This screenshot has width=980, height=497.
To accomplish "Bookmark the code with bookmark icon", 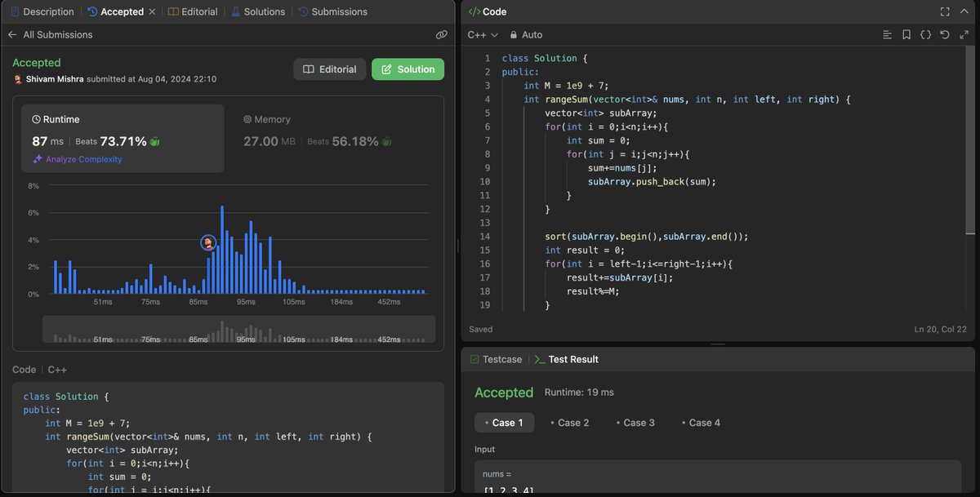I will pos(906,35).
